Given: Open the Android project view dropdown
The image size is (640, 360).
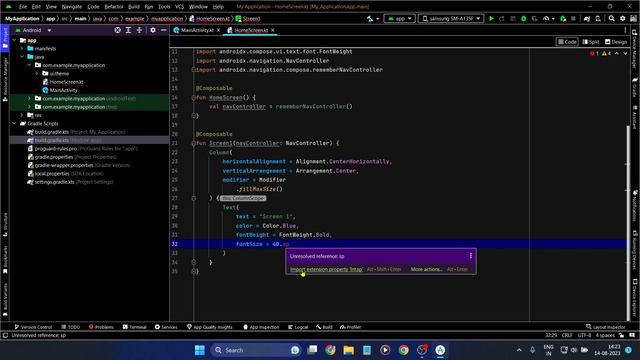Looking at the screenshot, I should point(33,30).
